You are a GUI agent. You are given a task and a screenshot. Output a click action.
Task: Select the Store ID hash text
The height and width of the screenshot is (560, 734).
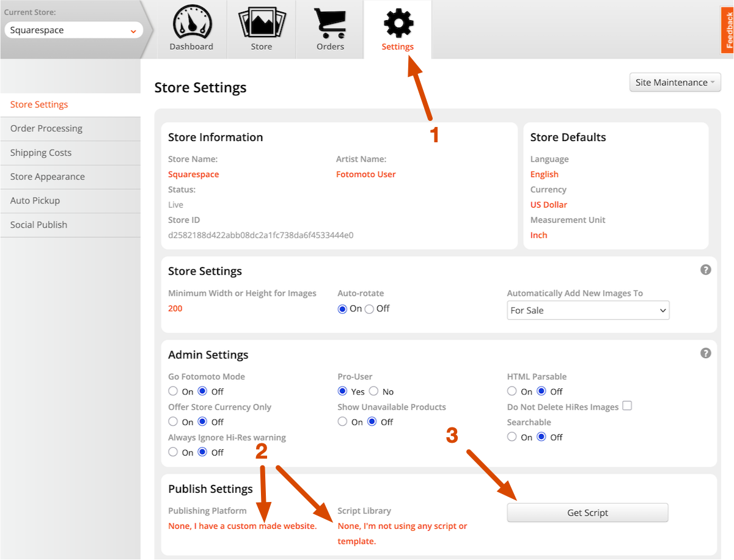point(260,235)
